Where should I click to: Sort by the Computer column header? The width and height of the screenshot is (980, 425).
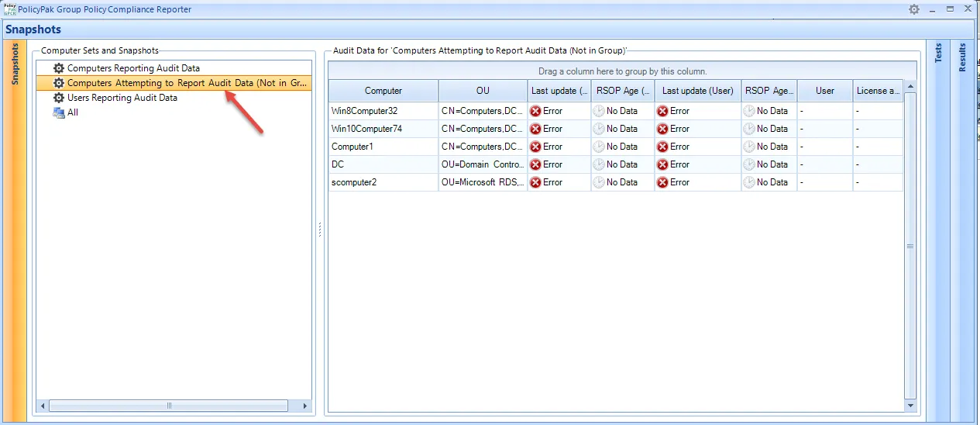(383, 91)
